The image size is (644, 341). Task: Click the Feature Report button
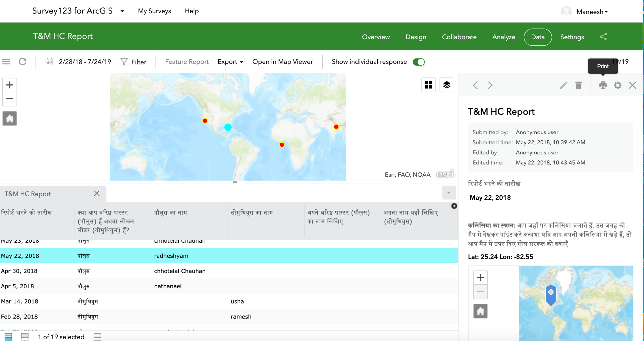[x=187, y=62]
